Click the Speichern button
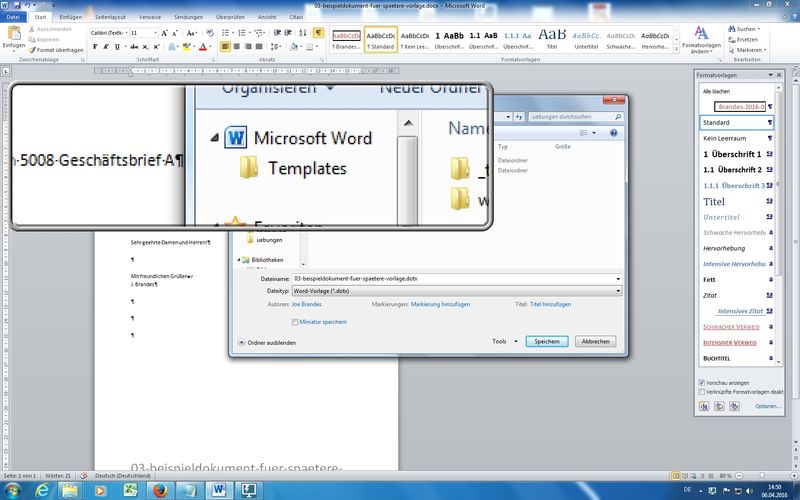The width and height of the screenshot is (800, 500). pyautogui.click(x=547, y=341)
